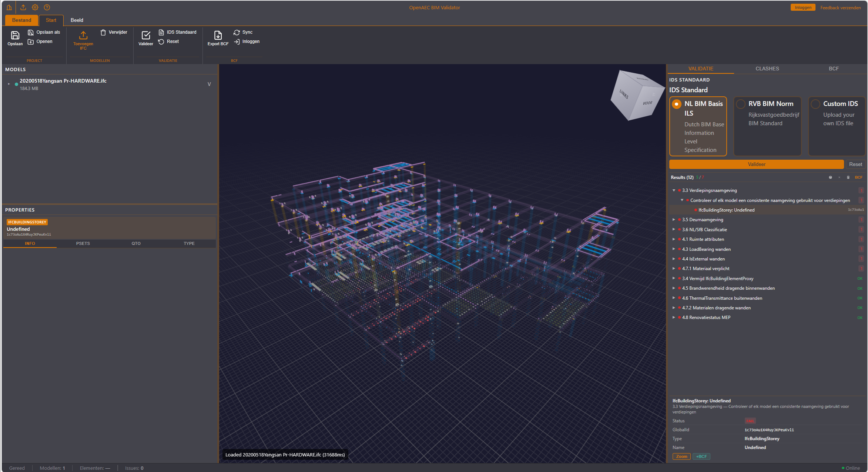
Task: Open the Beeld ribbon tab
Action: coord(77,20)
